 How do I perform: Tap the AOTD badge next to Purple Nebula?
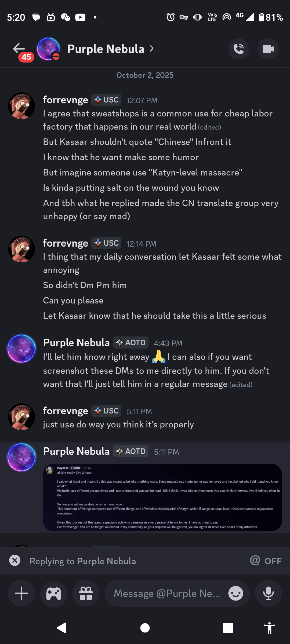tap(131, 342)
